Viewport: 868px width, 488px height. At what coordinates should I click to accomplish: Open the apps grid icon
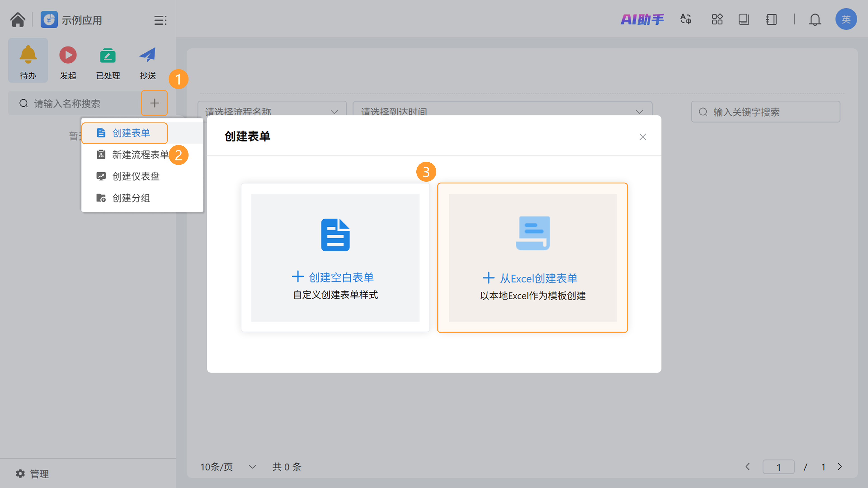(x=717, y=19)
